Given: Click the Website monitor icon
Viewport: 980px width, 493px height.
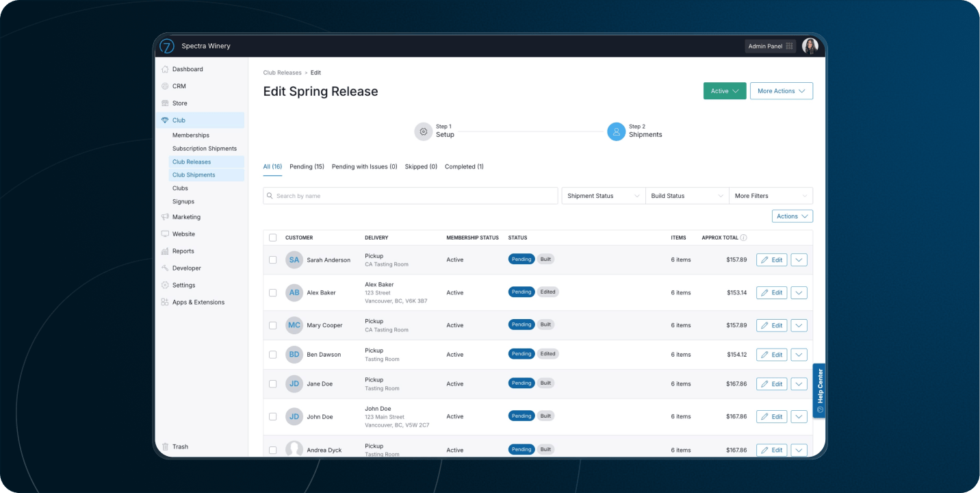Looking at the screenshot, I should tap(165, 234).
